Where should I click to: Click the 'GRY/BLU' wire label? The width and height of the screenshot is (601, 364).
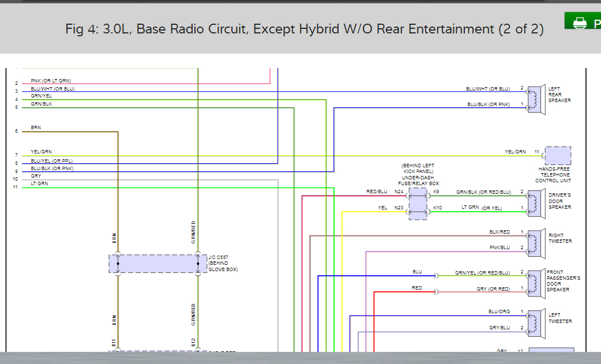pos(499,328)
